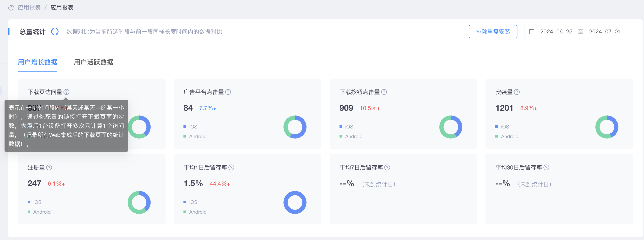The image size is (644, 240).
Task: Toggle iOS legend in 安装量 card
Action: coord(502,127)
